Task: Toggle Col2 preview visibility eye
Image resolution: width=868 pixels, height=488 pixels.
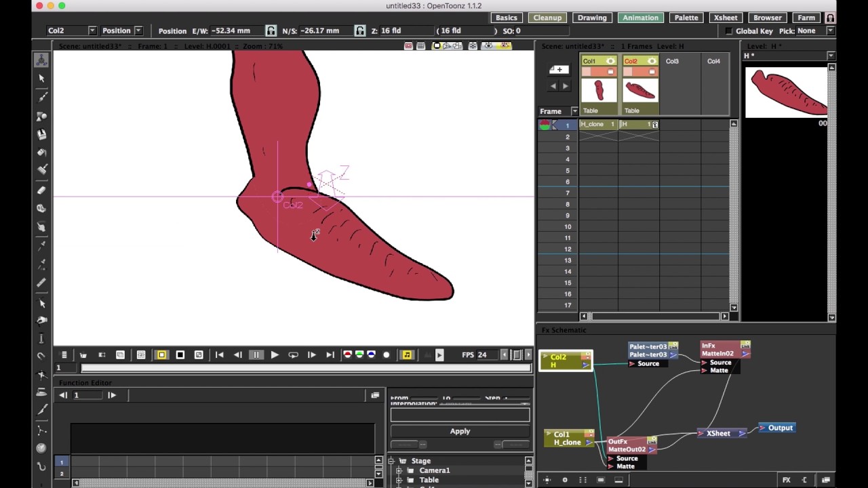Action: click(x=652, y=61)
